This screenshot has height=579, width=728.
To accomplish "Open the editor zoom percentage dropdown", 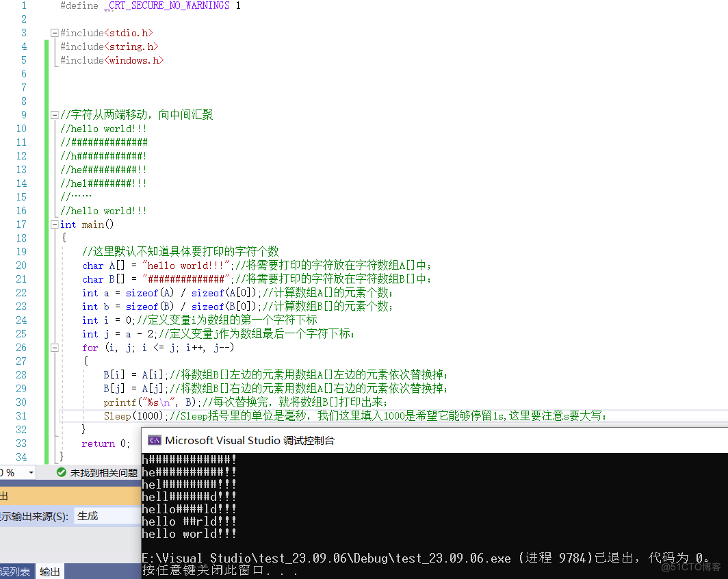I will tap(31, 473).
